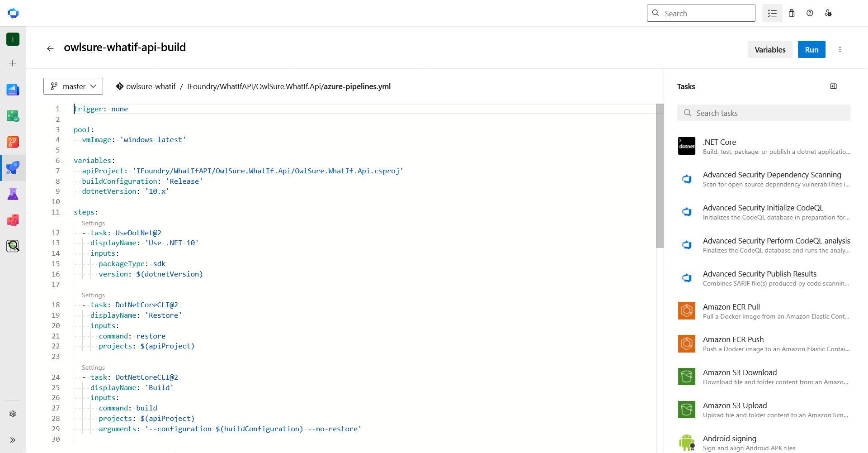Select Advanced Security Initialize CodeQL task
The height and width of the screenshot is (453, 868).
click(x=764, y=212)
